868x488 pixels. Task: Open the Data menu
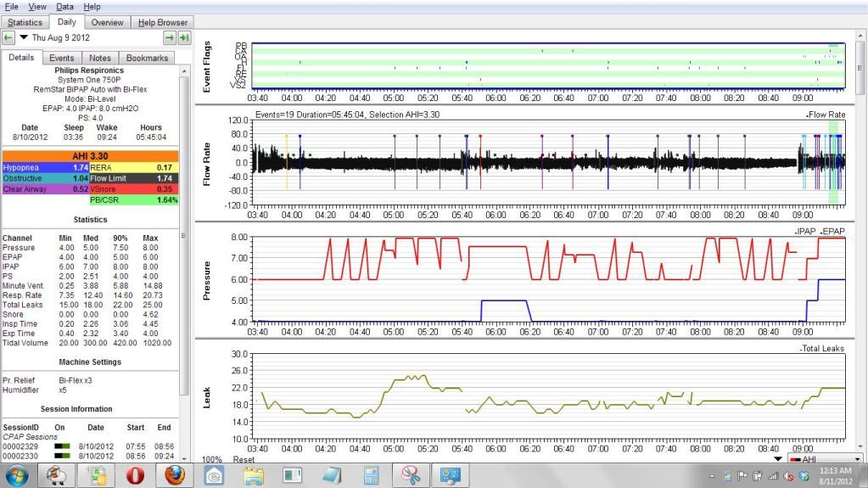(64, 7)
